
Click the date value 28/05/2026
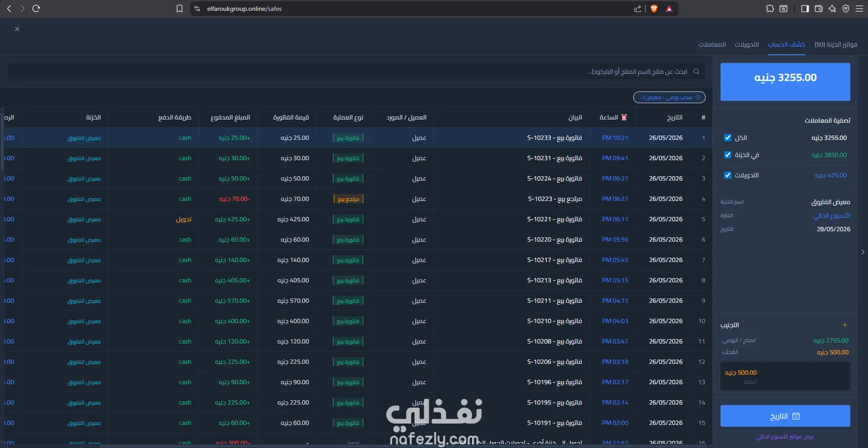[x=833, y=229]
